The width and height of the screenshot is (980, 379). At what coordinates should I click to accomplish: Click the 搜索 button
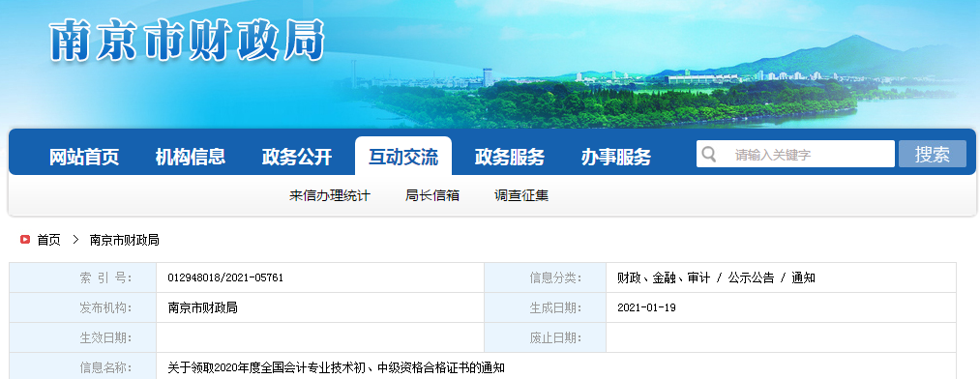point(933,155)
